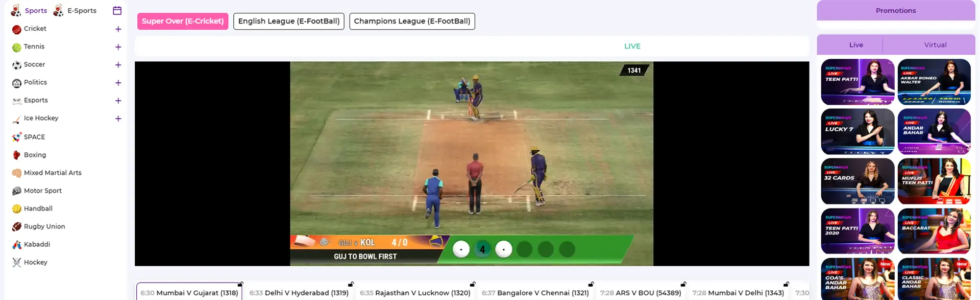Click the SPACE rocket icon
The image size is (980, 300).
16,137
